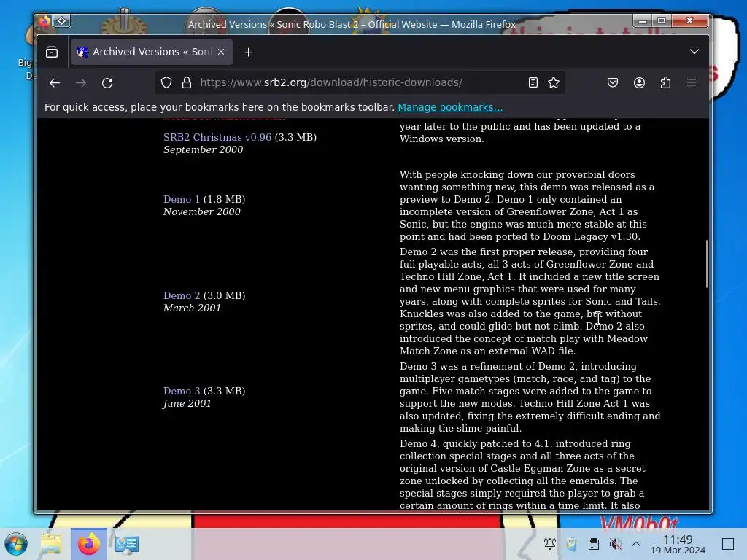Image resolution: width=747 pixels, height=560 pixels.
Task: Click the tray icon left of clipboard
Action: pyautogui.click(x=572, y=544)
